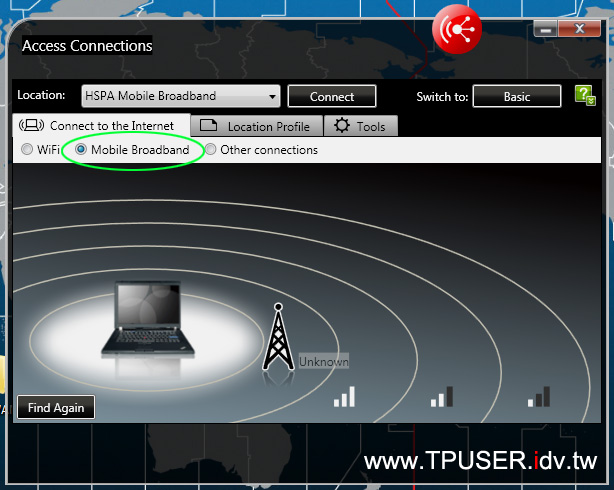Click the ThinkPad laptop image
This screenshot has width=614, height=490.
[148, 318]
